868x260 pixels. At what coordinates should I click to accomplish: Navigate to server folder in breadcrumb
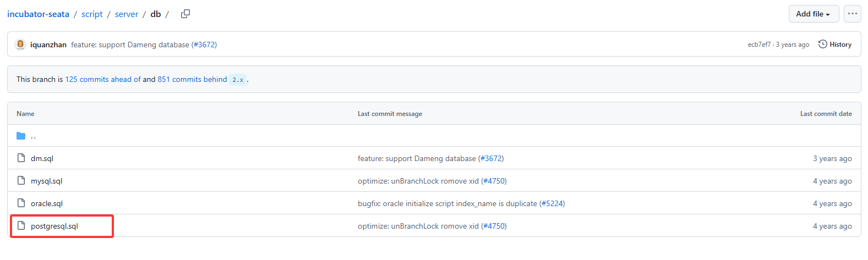[x=127, y=14]
